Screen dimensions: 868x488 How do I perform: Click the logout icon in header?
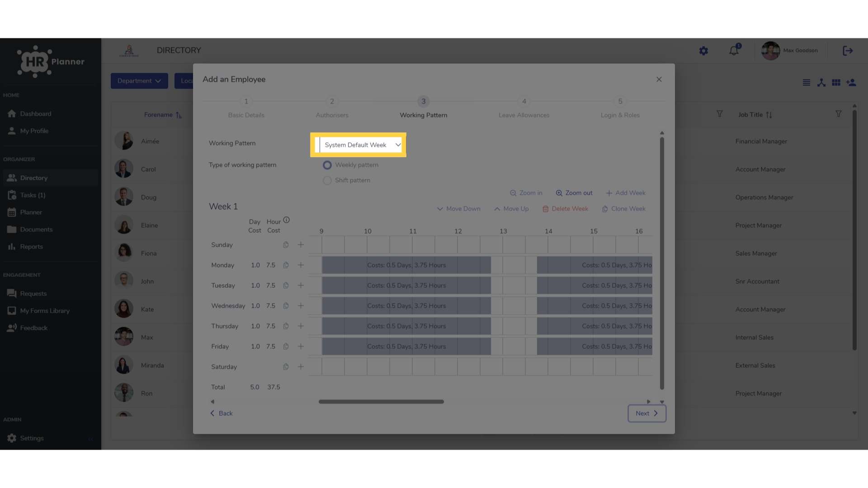[x=848, y=51]
